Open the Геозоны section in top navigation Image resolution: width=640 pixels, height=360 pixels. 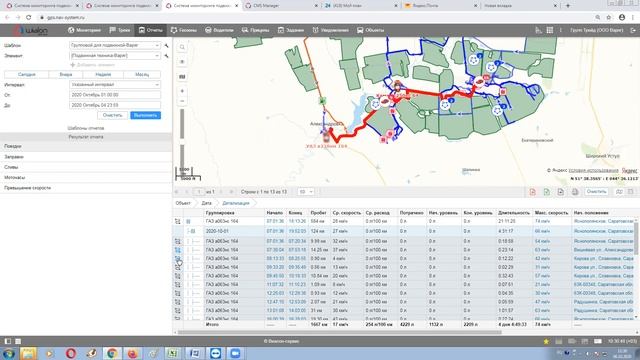pos(183,30)
